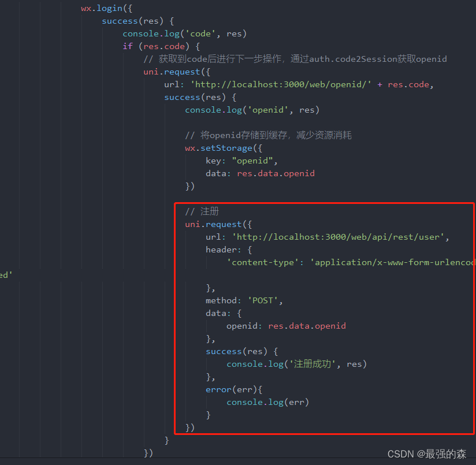
Task: Click the 'wx.setStorage({' line
Action: (224, 148)
